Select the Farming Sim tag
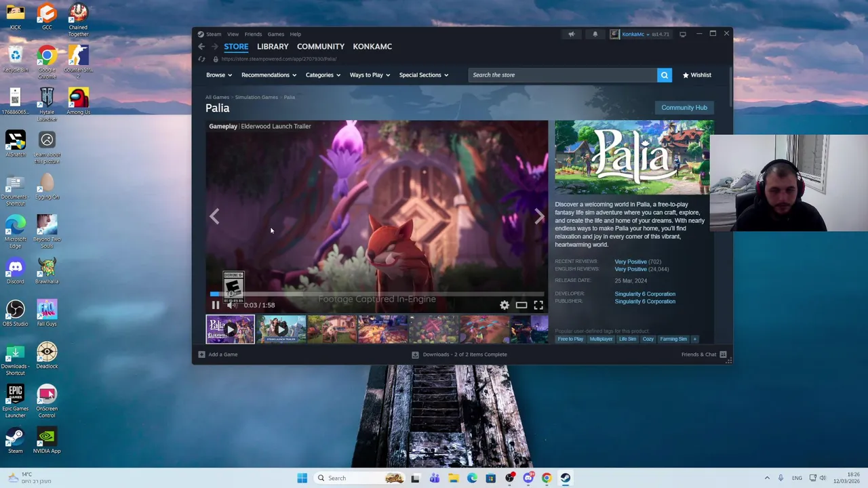This screenshot has width=868, height=488. (673, 339)
